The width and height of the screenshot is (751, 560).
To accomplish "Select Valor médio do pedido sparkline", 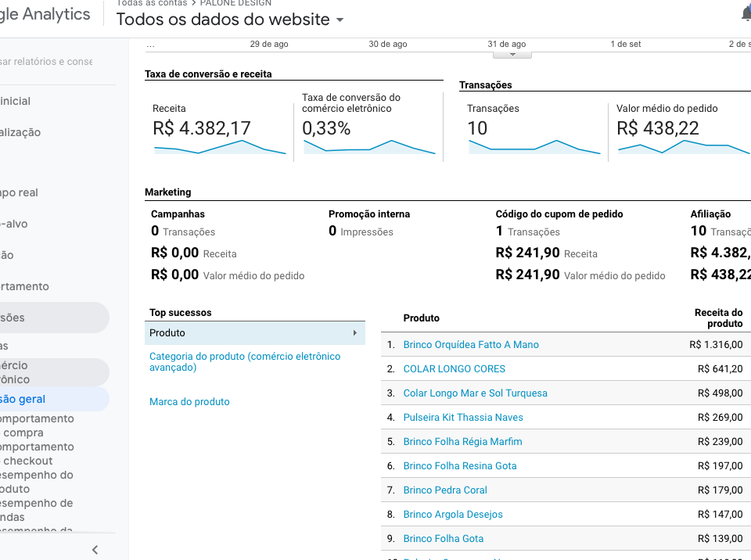I will click(684, 147).
